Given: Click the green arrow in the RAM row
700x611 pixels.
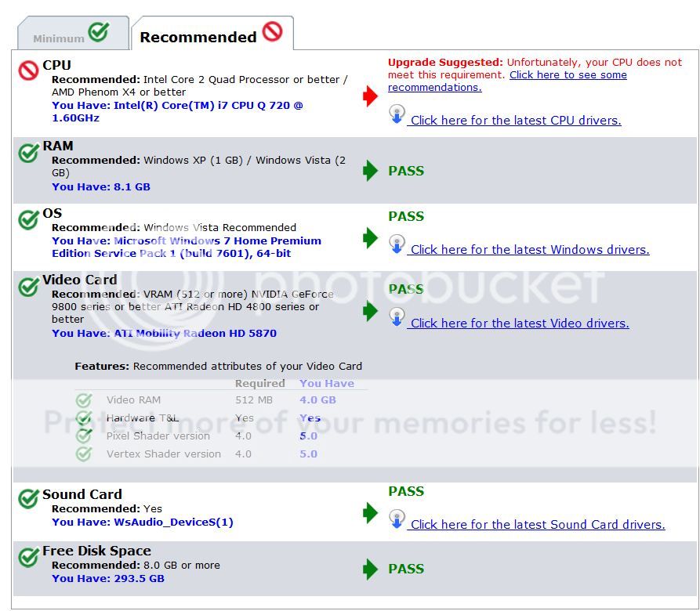Looking at the screenshot, I should [370, 170].
